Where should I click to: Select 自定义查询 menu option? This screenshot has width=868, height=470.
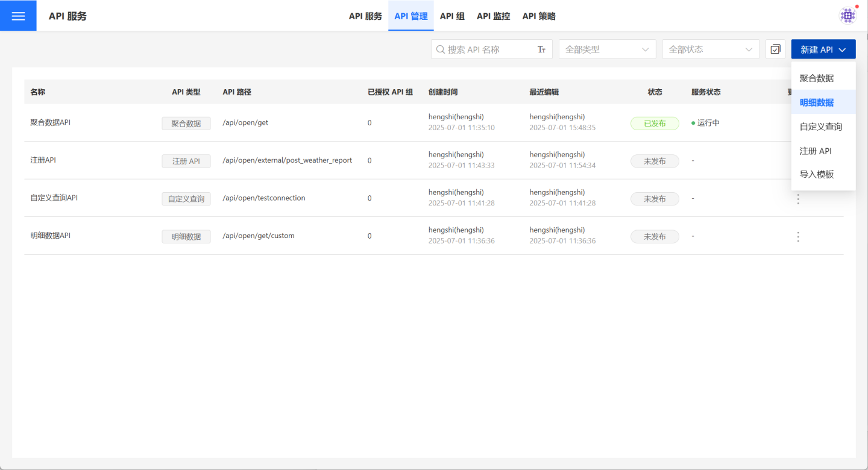pos(820,127)
